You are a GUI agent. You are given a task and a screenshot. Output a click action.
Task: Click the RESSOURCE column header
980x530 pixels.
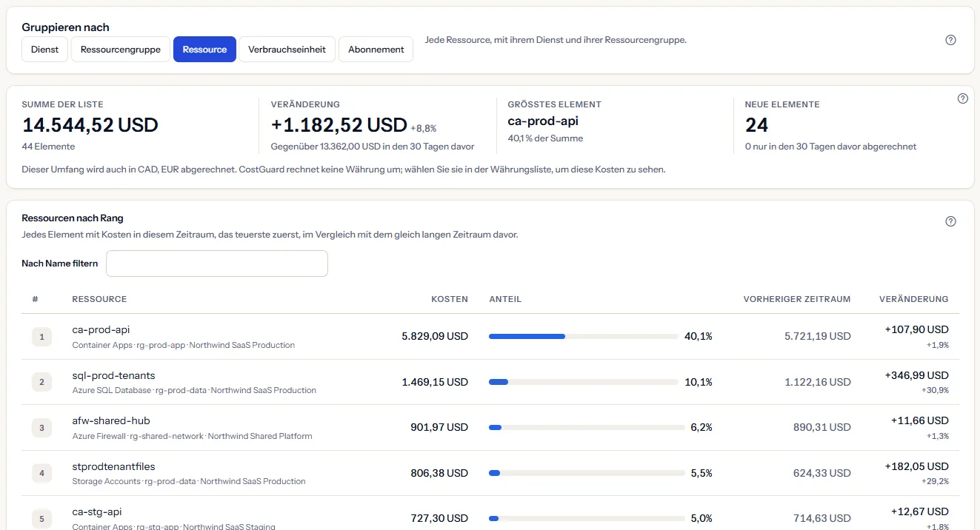(99, 299)
